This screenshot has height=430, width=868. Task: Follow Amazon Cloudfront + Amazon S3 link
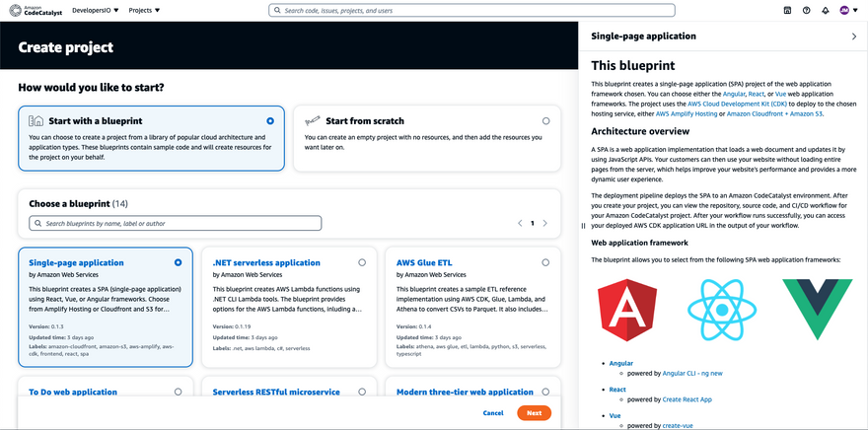coord(774,113)
